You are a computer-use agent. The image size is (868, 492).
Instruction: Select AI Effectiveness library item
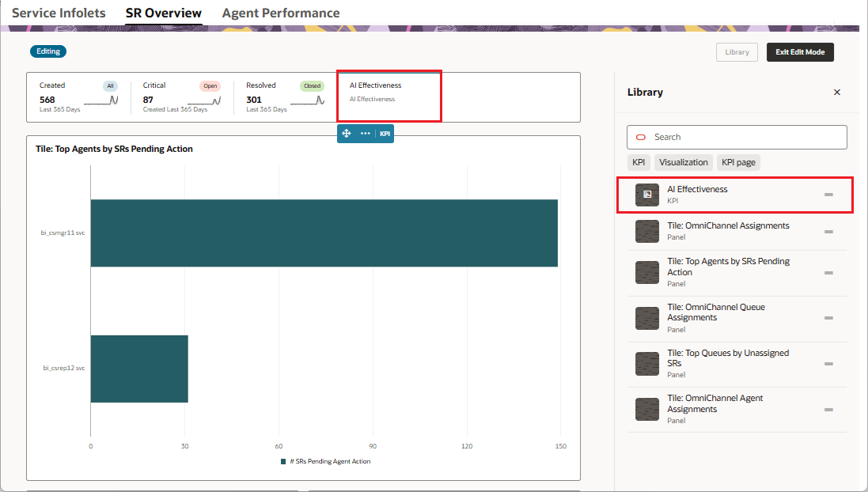point(735,195)
